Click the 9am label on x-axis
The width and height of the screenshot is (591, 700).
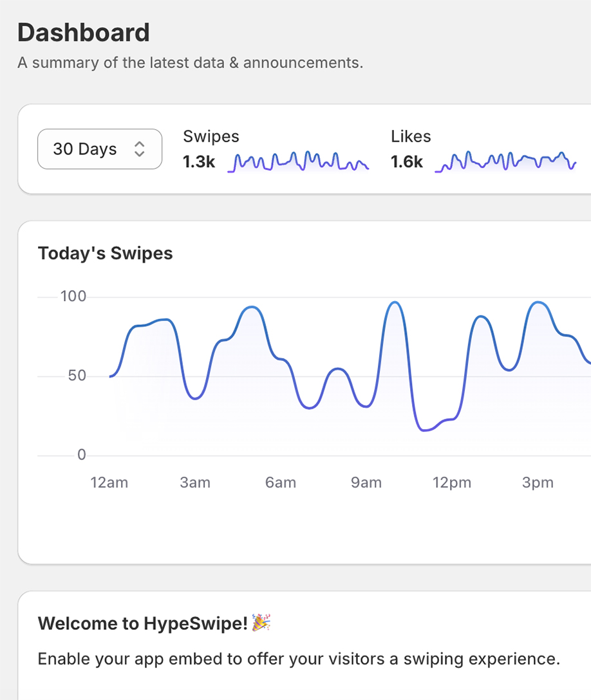tap(366, 483)
